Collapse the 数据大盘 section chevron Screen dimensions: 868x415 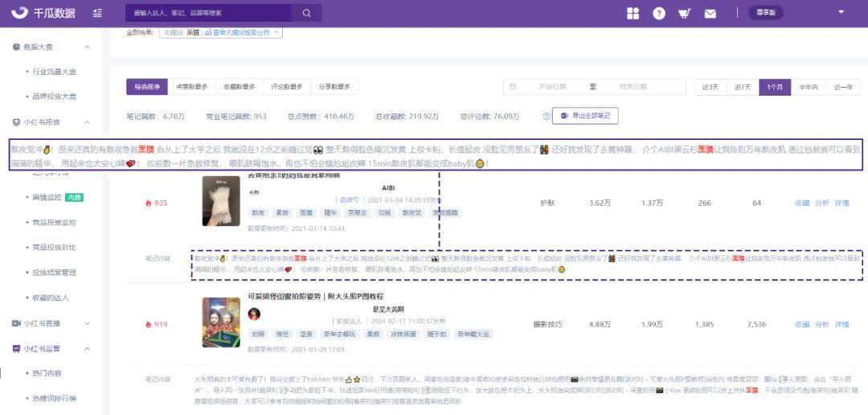[88, 47]
